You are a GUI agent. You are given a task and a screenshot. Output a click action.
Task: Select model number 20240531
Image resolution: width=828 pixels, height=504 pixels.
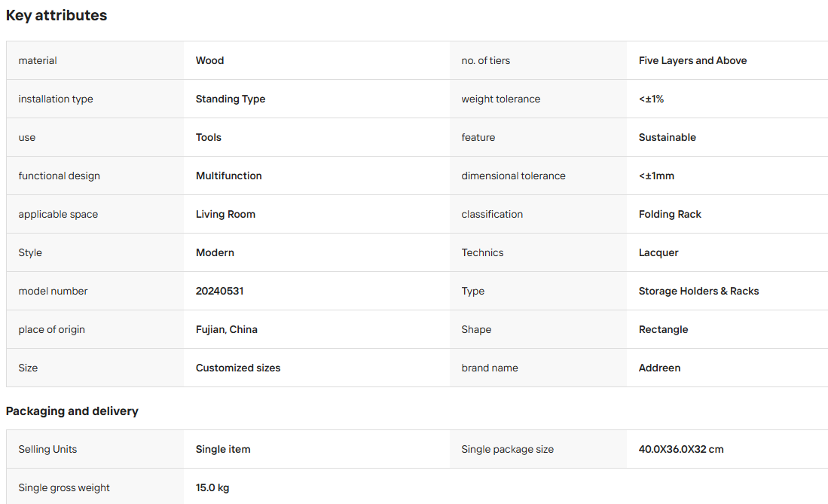tap(220, 291)
